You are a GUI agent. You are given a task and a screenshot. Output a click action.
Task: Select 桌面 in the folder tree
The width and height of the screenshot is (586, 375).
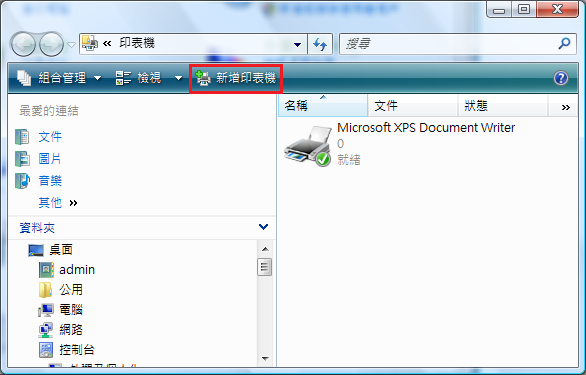61,250
